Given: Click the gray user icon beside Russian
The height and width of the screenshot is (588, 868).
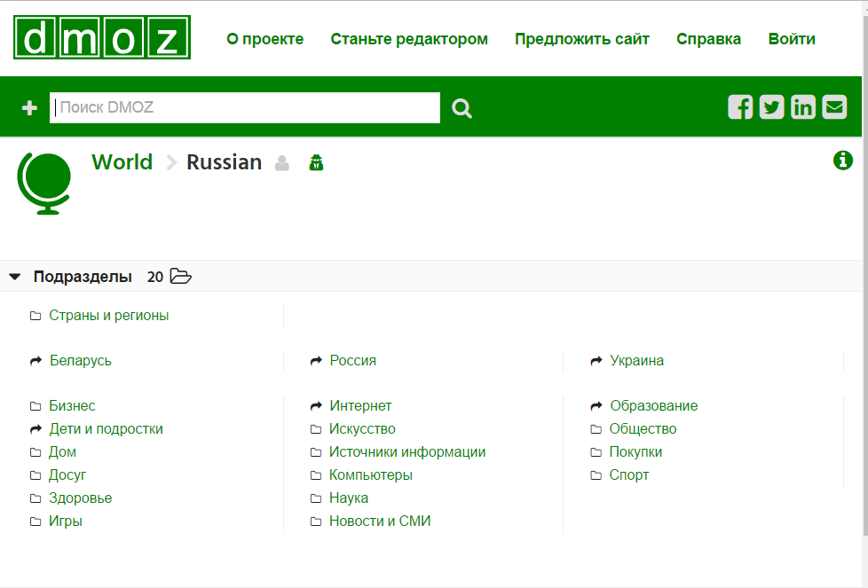Looking at the screenshot, I should pos(282,163).
